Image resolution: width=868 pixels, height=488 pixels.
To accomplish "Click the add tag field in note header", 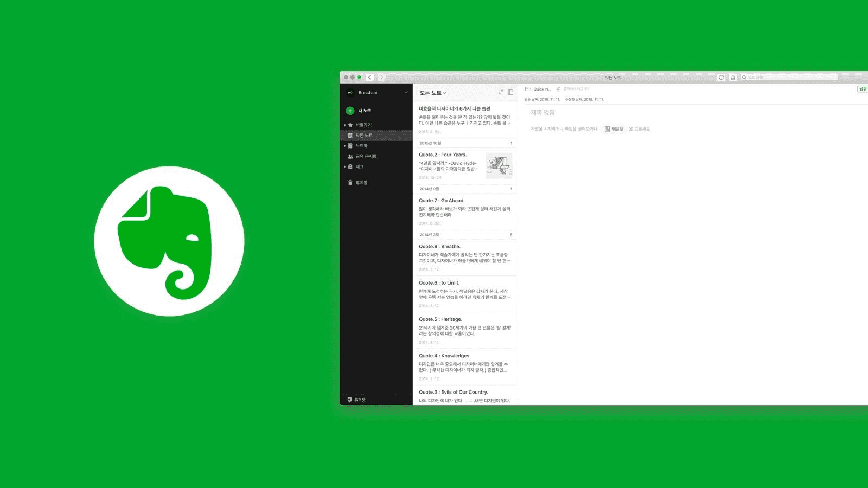I will click(577, 89).
